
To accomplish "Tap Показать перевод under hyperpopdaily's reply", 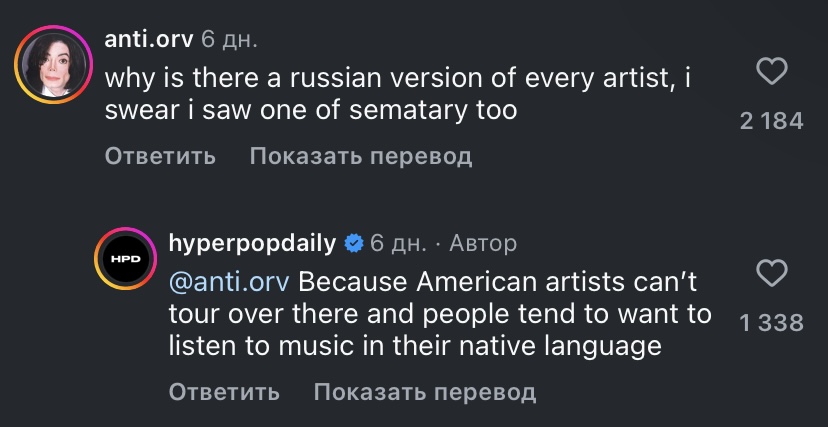I will click(424, 392).
